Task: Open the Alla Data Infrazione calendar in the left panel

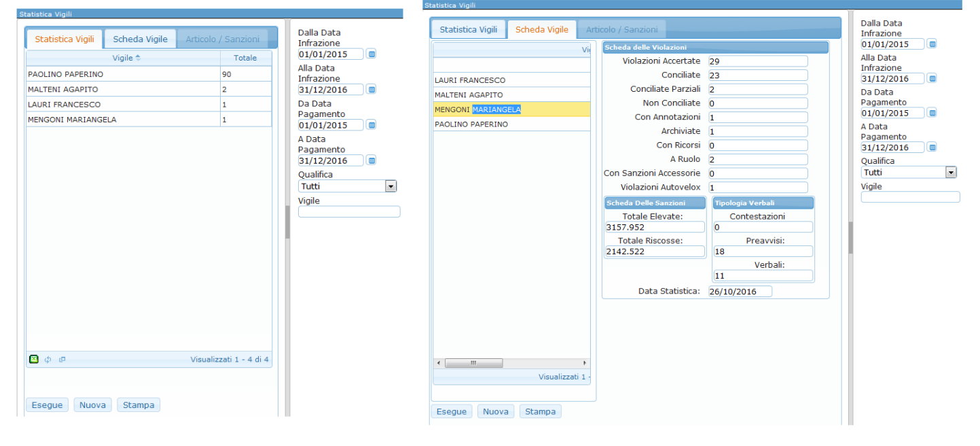Action: 371,89
